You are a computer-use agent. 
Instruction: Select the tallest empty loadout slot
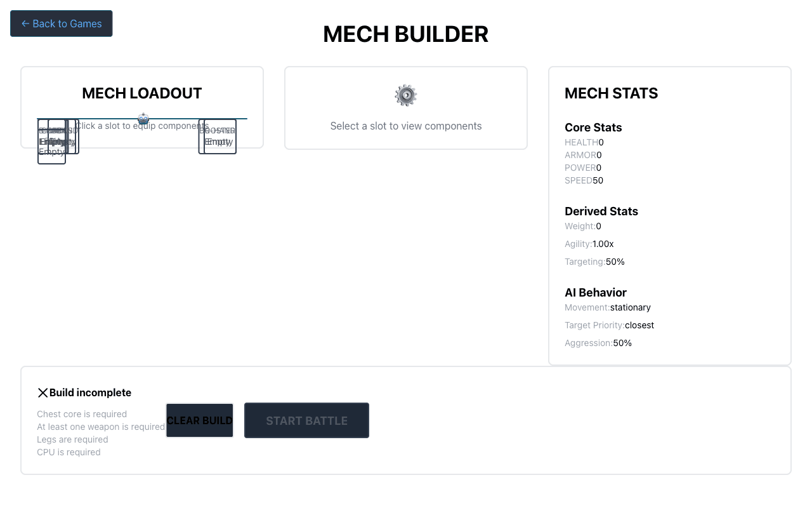tap(51, 159)
